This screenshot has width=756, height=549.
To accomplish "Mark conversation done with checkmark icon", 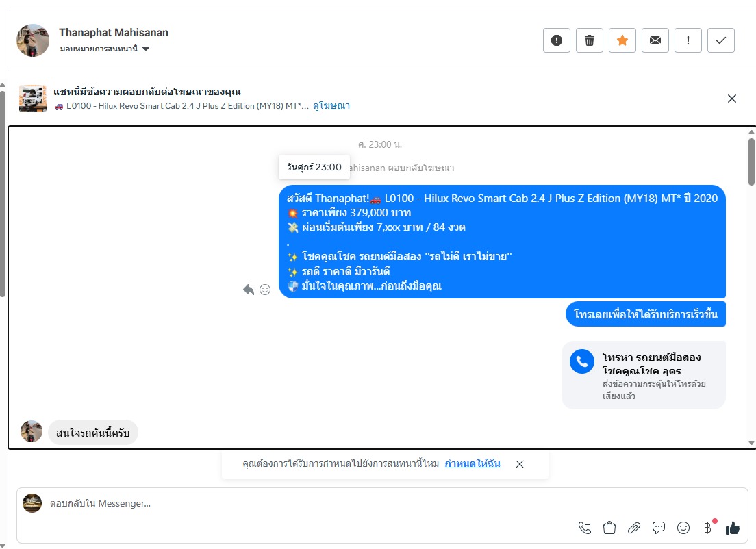I will click(721, 40).
